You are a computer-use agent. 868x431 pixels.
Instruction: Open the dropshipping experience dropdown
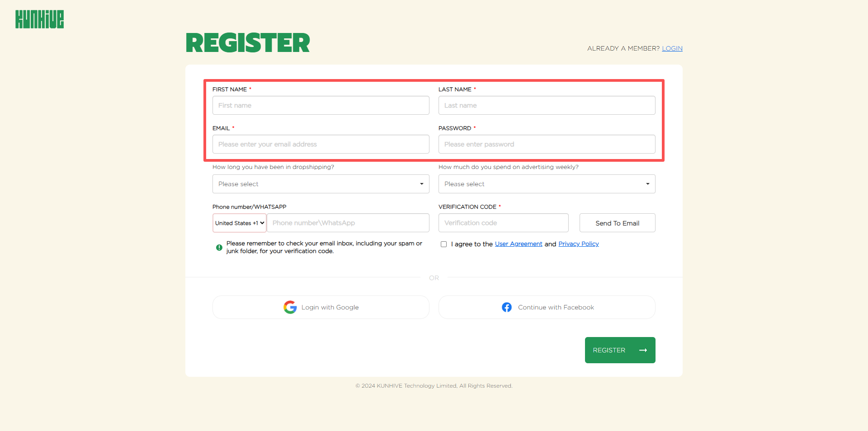pyautogui.click(x=321, y=184)
